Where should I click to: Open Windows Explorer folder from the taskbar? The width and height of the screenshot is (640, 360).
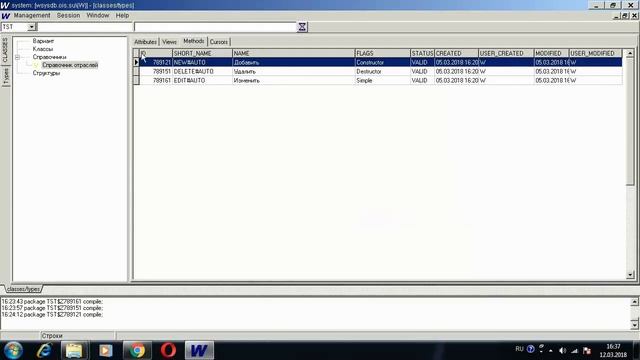coord(74,350)
